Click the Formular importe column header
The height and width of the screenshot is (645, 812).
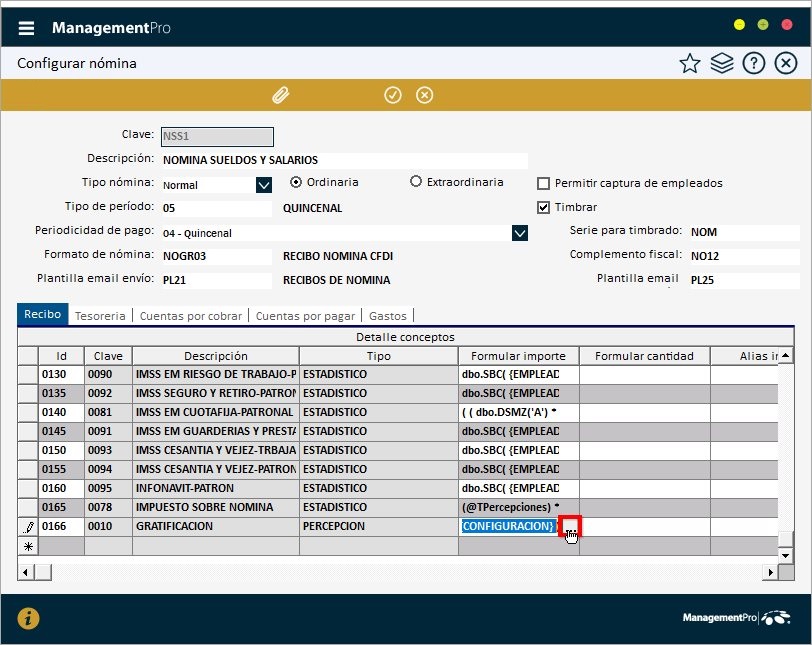(518, 356)
